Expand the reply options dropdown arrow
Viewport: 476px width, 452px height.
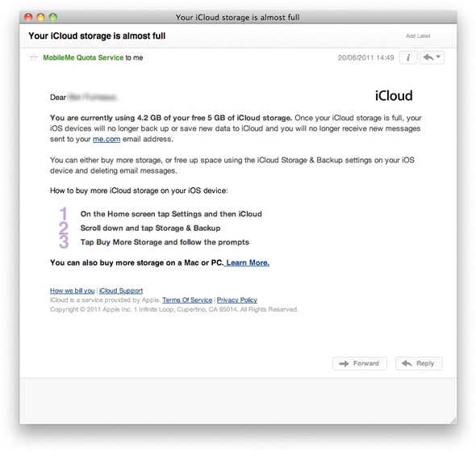tap(438, 56)
